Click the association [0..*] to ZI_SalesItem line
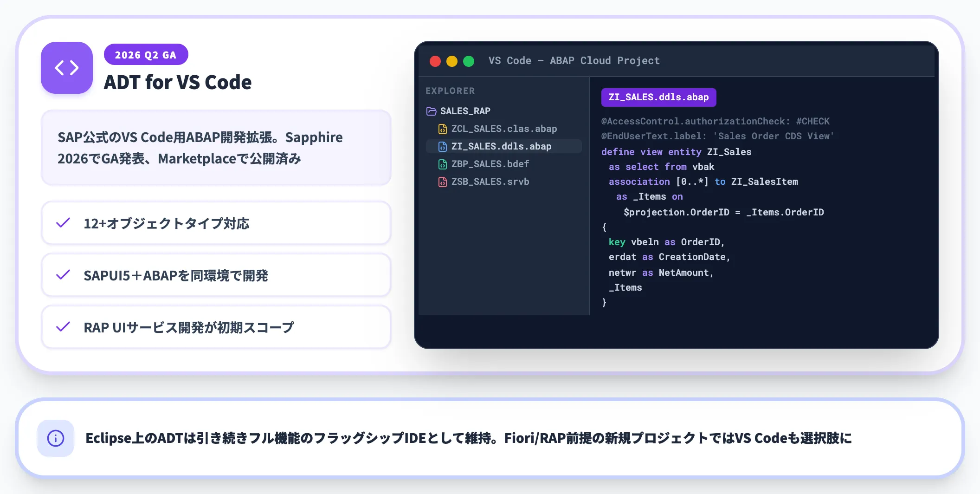This screenshot has height=494, width=980. click(x=703, y=182)
